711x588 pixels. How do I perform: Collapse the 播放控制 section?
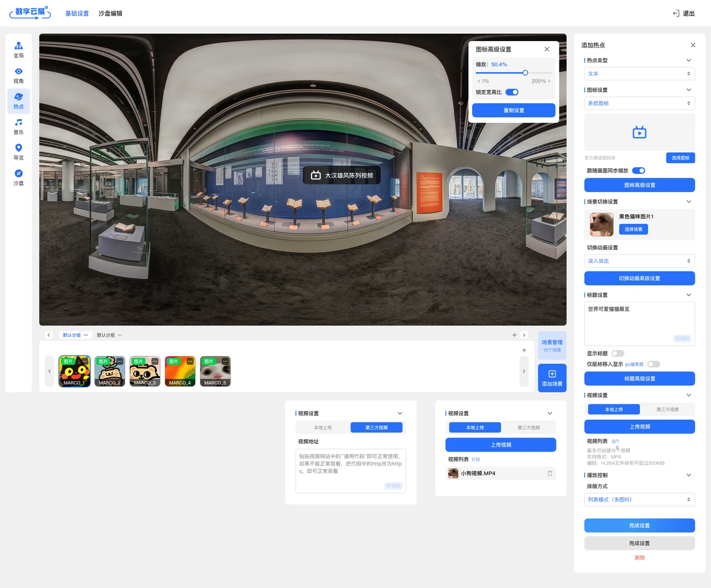click(x=689, y=475)
